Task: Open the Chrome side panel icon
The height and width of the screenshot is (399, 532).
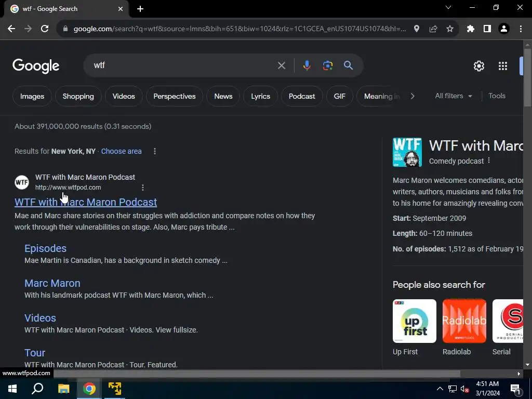Action: (487, 29)
